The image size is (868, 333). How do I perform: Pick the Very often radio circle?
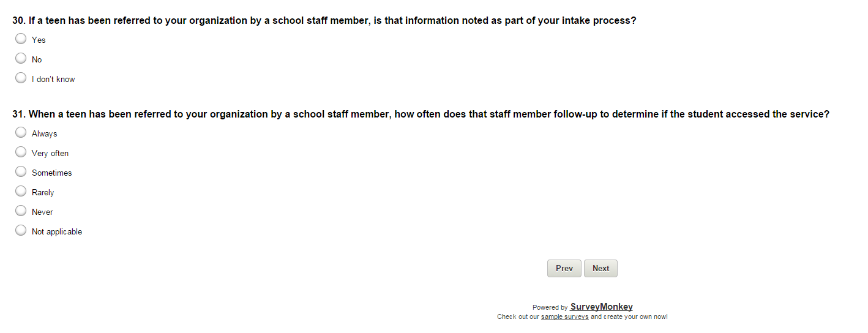point(21,152)
